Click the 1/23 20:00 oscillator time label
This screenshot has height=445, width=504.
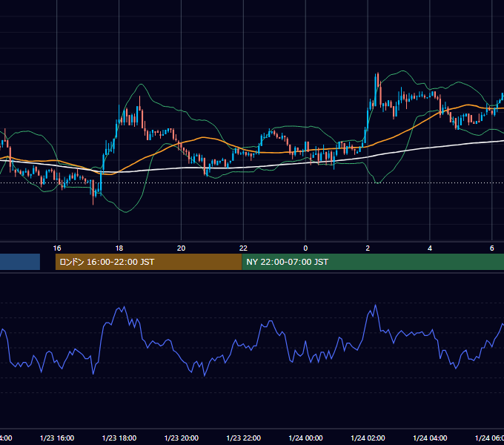[x=182, y=438]
